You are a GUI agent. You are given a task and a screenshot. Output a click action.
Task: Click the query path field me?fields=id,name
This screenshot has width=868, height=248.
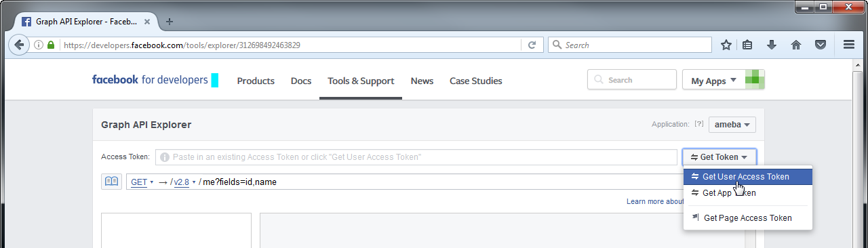coord(239,182)
